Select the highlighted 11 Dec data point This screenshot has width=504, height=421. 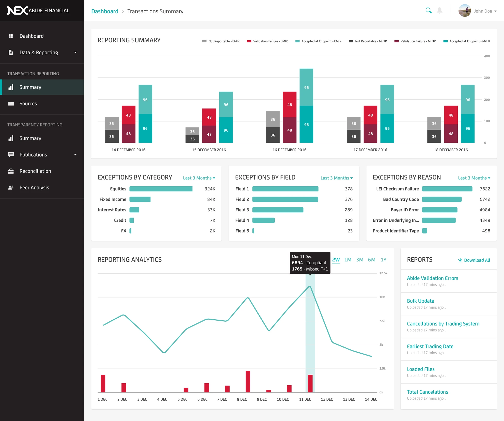tap(310, 287)
